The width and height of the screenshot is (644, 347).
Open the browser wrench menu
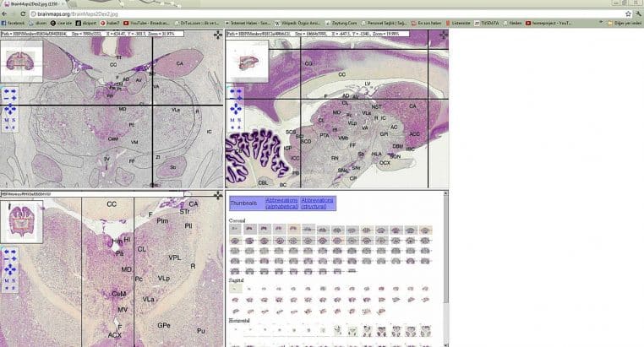click(x=638, y=14)
